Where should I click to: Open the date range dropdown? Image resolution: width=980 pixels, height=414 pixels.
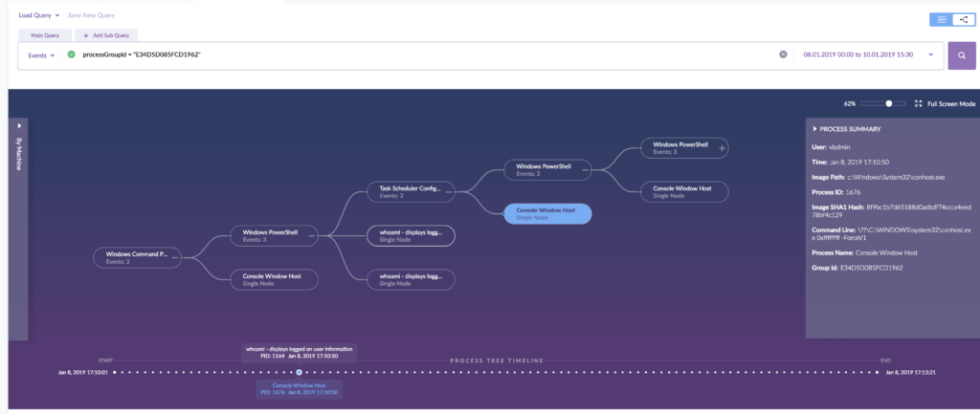(x=930, y=54)
